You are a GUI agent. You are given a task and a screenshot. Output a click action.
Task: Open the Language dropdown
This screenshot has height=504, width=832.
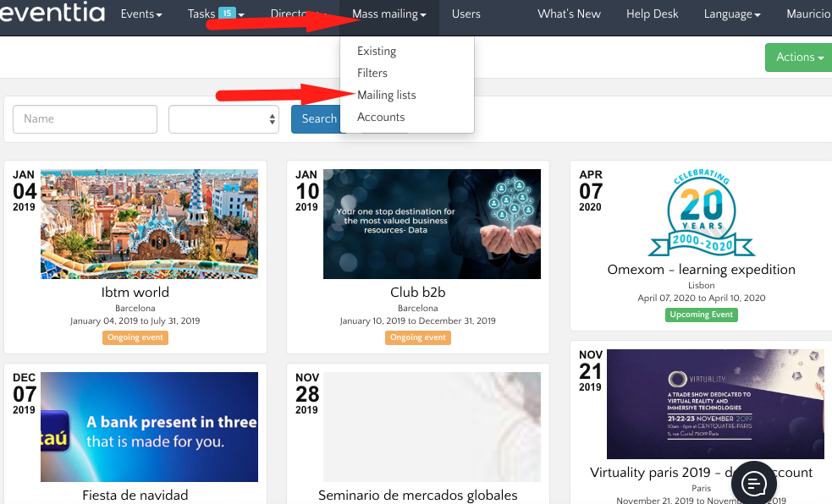(x=732, y=14)
